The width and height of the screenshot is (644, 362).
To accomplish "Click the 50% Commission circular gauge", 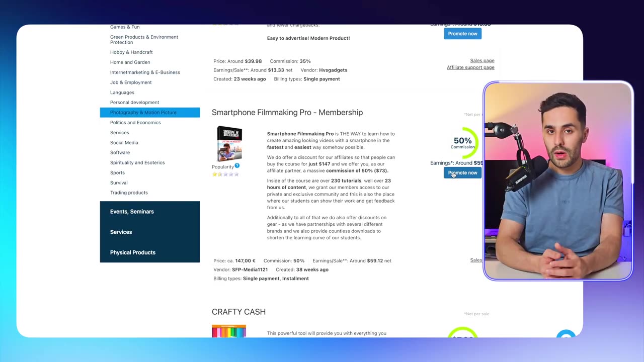I will (x=463, y=143).
